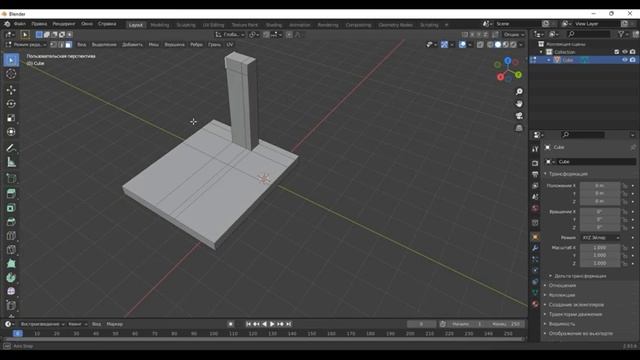Open the Material properties tab icon
The image size is (640, 360).
pos(535,304)
